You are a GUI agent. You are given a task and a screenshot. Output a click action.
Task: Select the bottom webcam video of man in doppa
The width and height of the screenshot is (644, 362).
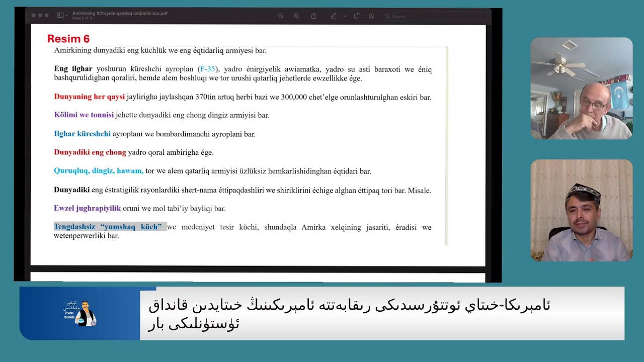(582, 210)
